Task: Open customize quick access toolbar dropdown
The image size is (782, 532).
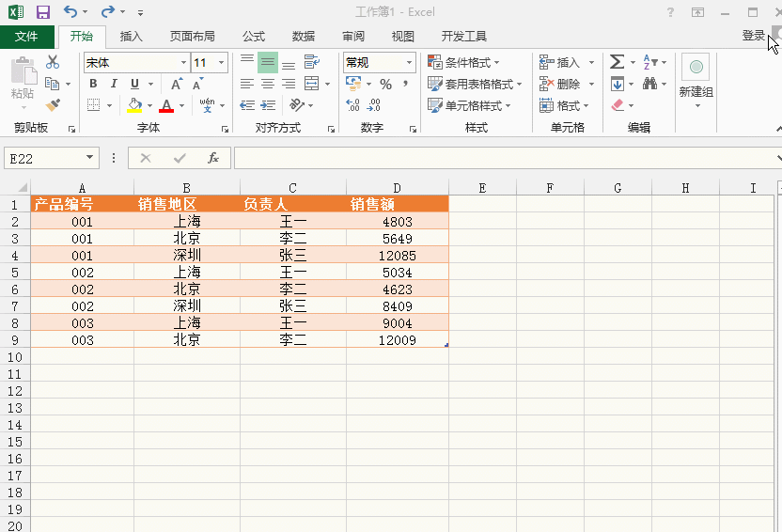Action: click(x=141, y=13)
